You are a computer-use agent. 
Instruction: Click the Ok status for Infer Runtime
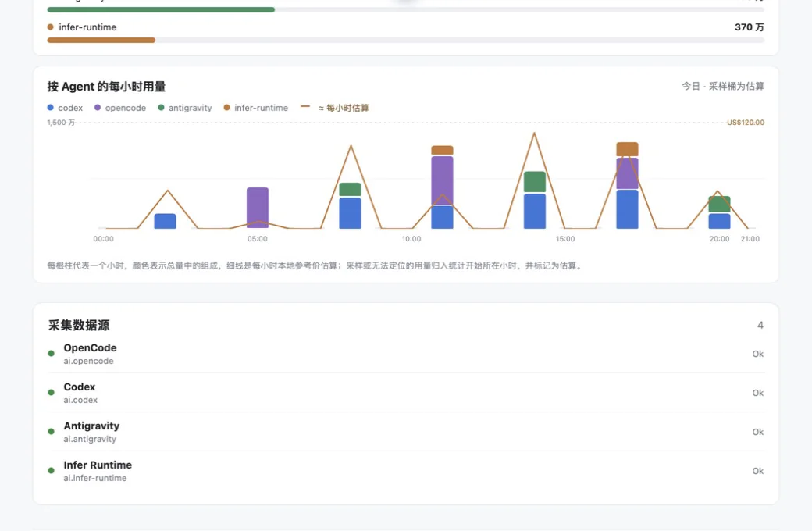757,471
